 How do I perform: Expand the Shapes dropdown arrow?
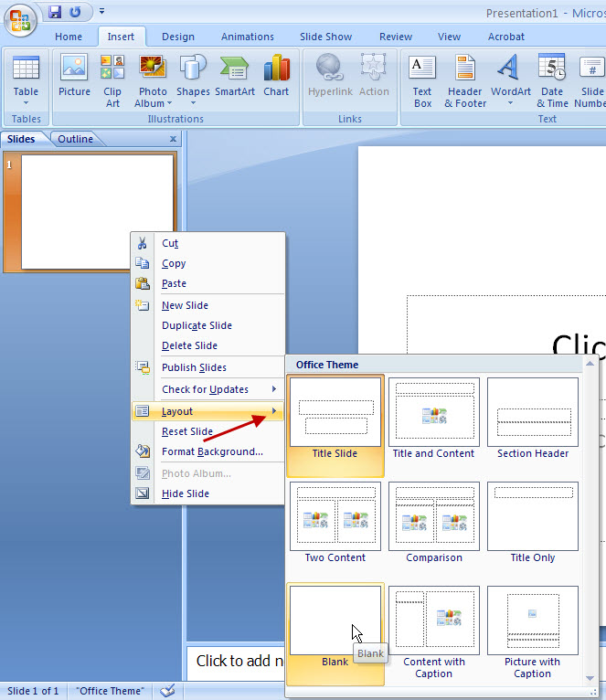[193, 103]
